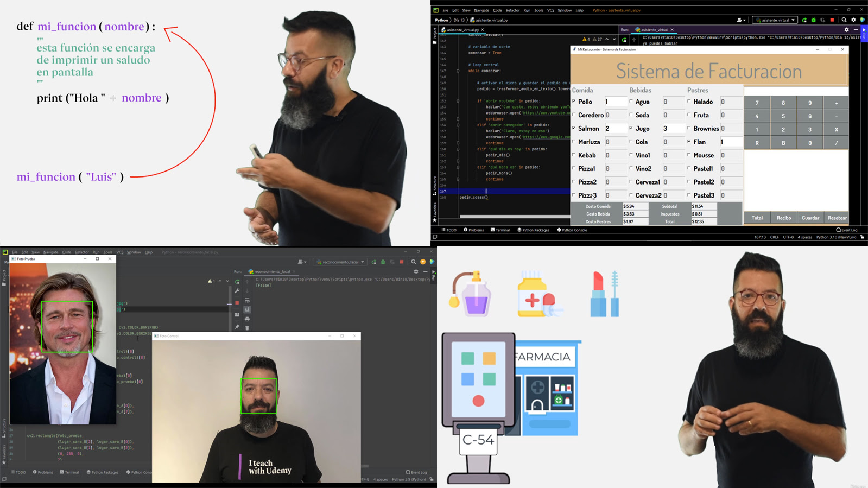The image size is (868, 488).
Task: Open Python Console tab in asistente_virtual window
Action: tap(572, 230)
